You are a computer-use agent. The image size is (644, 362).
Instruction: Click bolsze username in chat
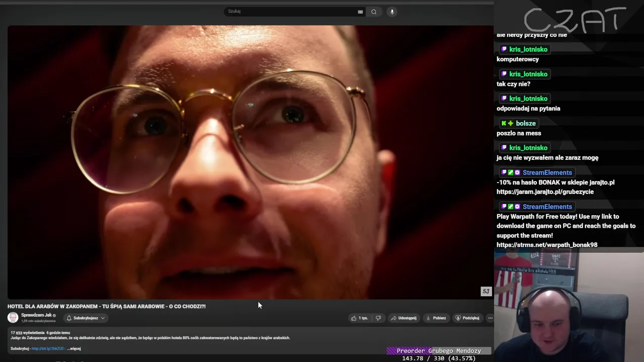(525, 123)
